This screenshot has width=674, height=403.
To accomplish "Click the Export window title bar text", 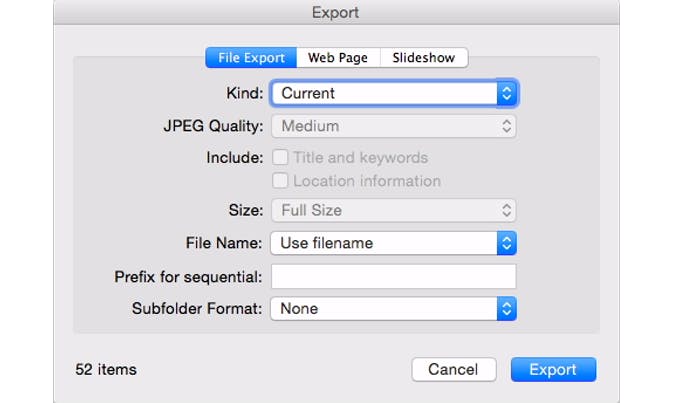I will coord(336,13).
